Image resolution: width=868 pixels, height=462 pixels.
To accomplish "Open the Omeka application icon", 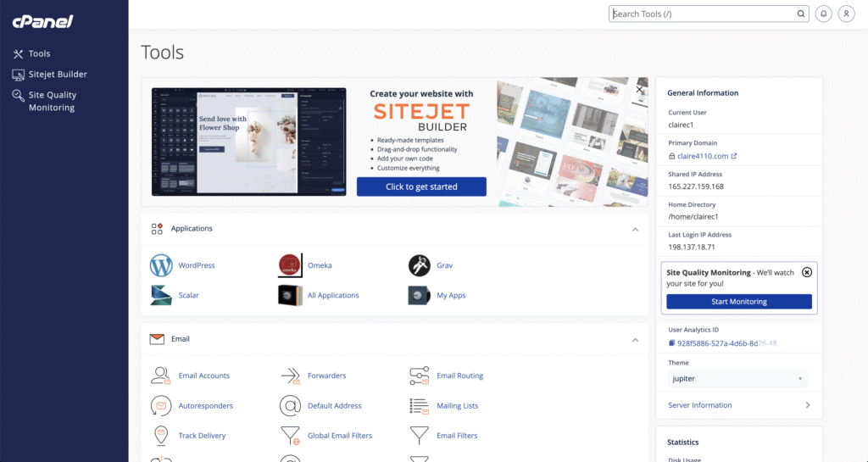I will [290, 265].
